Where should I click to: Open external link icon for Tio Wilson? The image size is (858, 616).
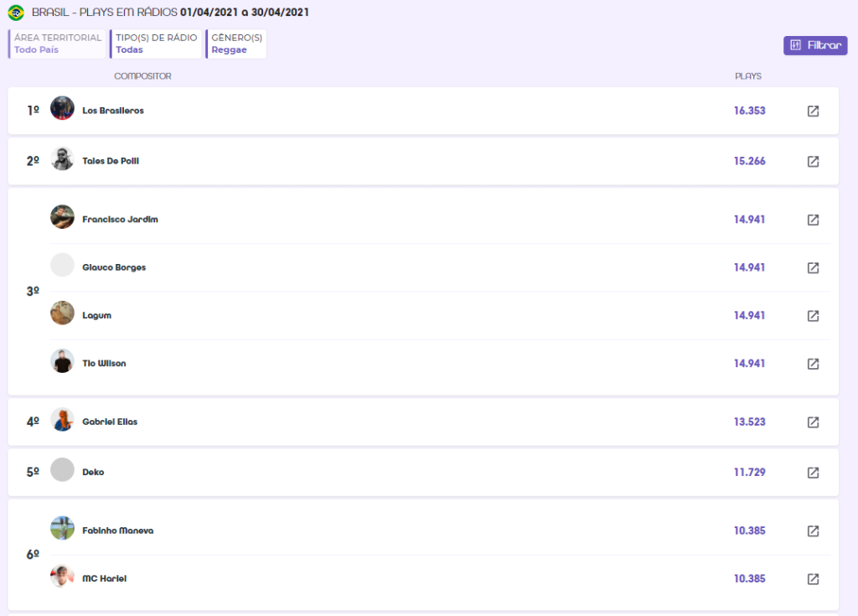point(813,364)
